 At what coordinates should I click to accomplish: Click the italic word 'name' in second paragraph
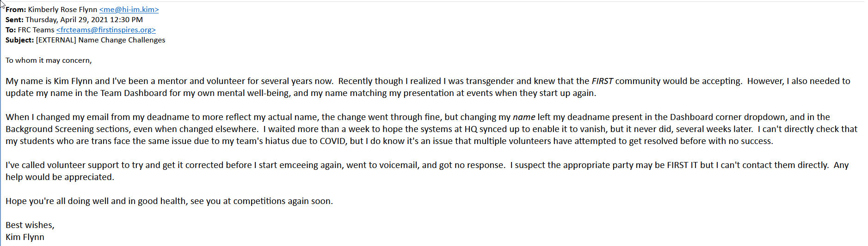click(x=524, y=117)
